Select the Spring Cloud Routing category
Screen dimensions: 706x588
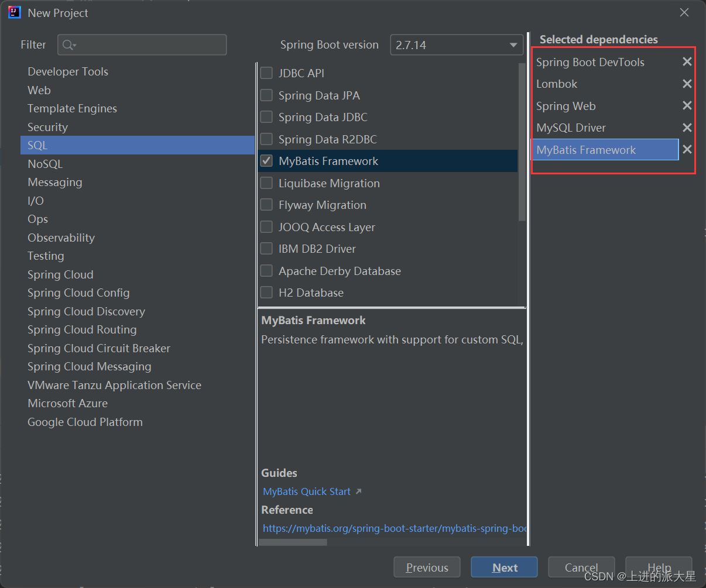click(x=138, y=329)
